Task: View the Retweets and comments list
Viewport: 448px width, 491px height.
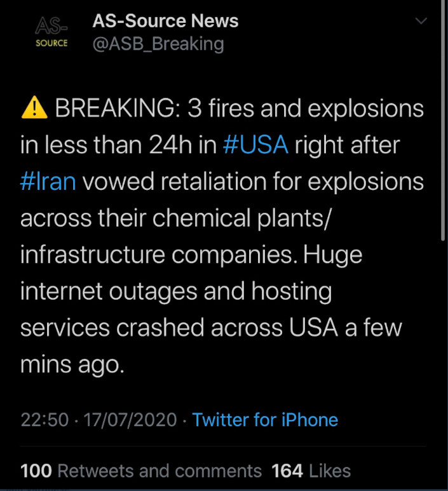Action: point(159,471)
